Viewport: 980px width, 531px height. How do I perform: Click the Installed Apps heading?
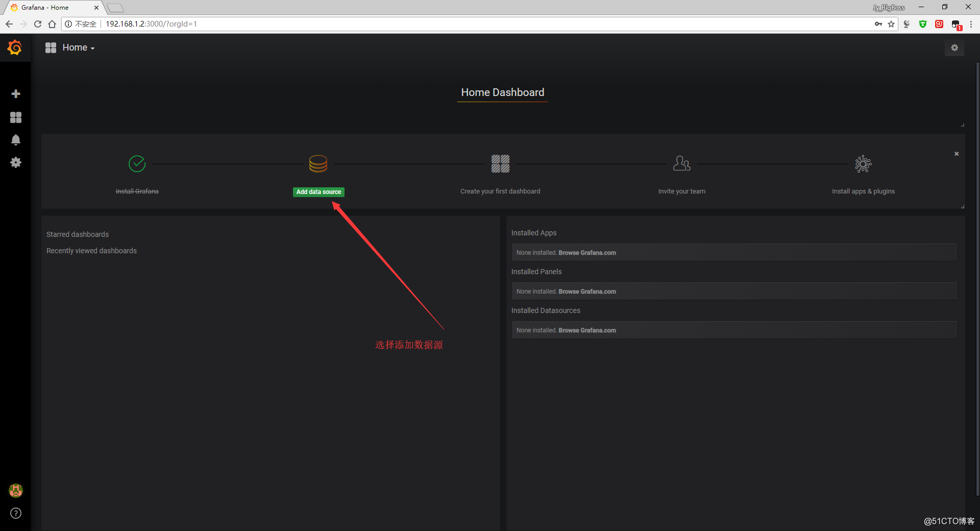click(534, 233)
